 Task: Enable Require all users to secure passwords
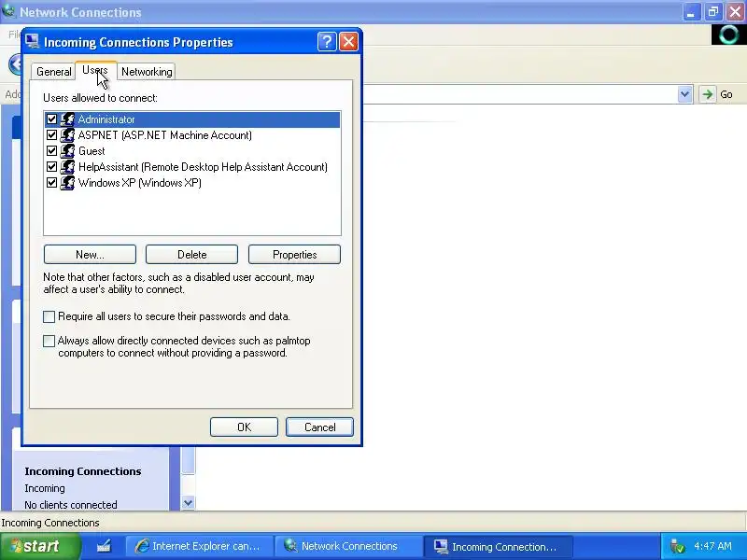pyautogui.click(x=49, y=316)
